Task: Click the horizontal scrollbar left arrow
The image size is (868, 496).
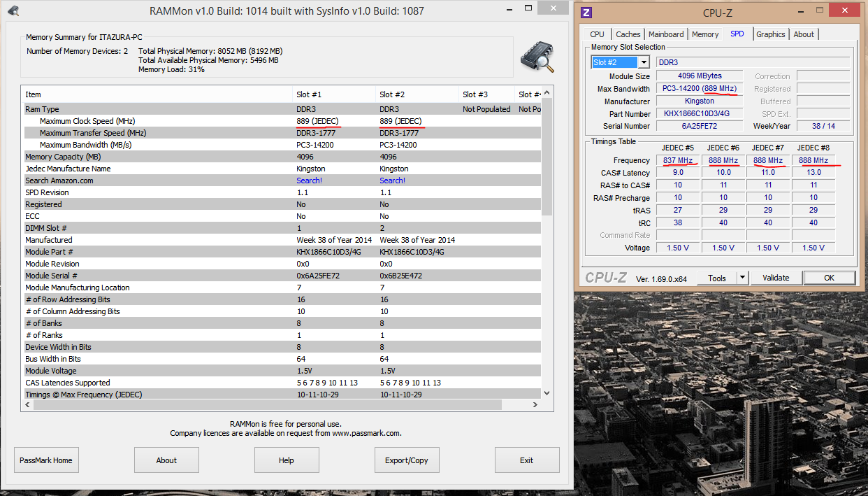Action: (28, 405)
